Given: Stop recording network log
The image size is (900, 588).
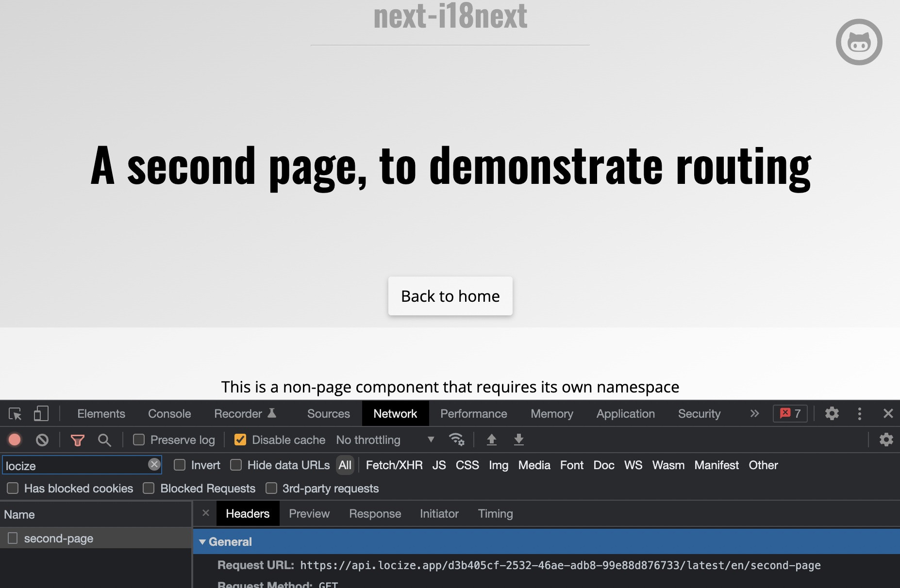Looking at the screenshot, I should click(15, 440).
